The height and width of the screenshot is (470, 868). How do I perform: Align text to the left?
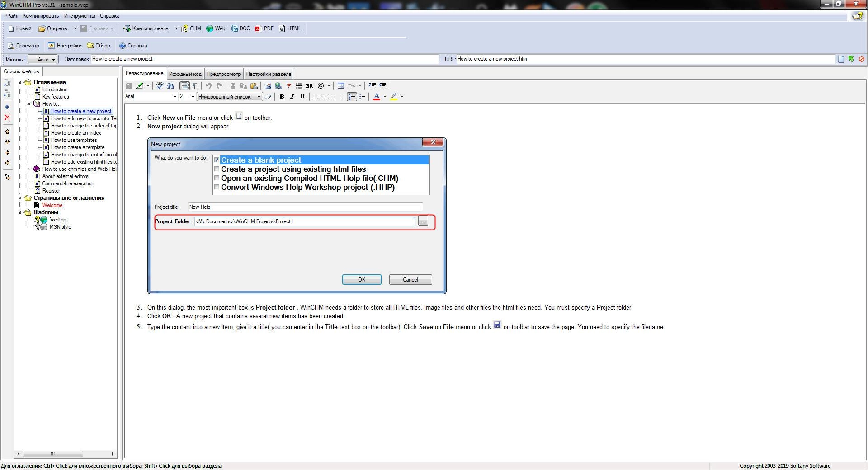tap(316, 96)
